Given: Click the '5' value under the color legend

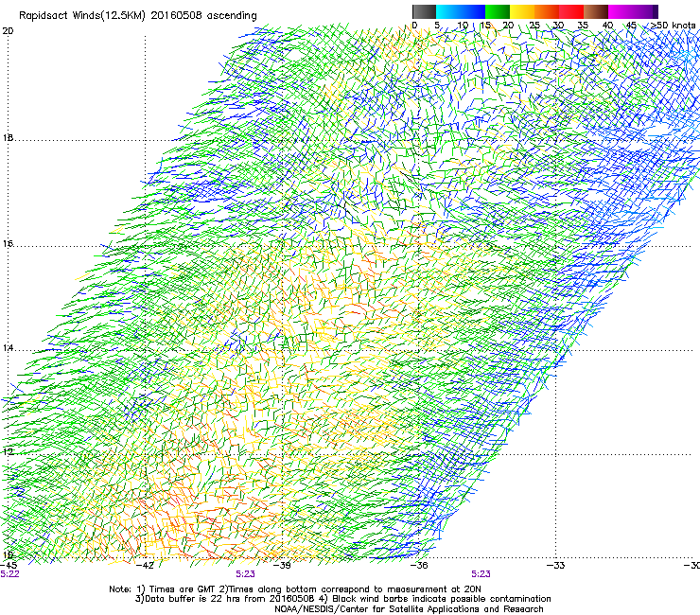Looking at the screenshot, I should [x=437, y=26].
